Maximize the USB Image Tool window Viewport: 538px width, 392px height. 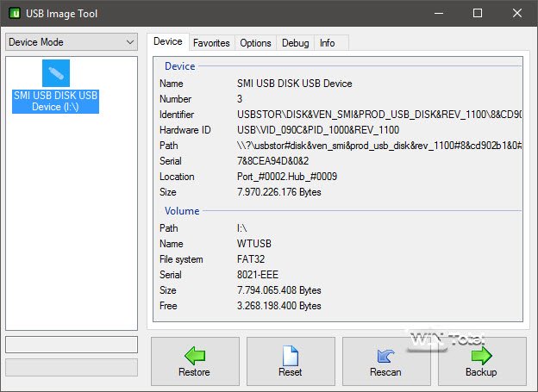[x=478, y=14]
